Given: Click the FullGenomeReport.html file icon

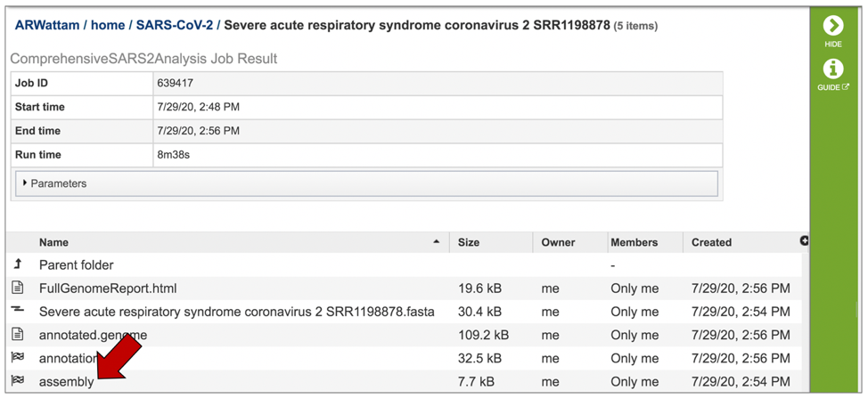Looking at the screenshot, I should pyautogui.click(x=18, y=288).
